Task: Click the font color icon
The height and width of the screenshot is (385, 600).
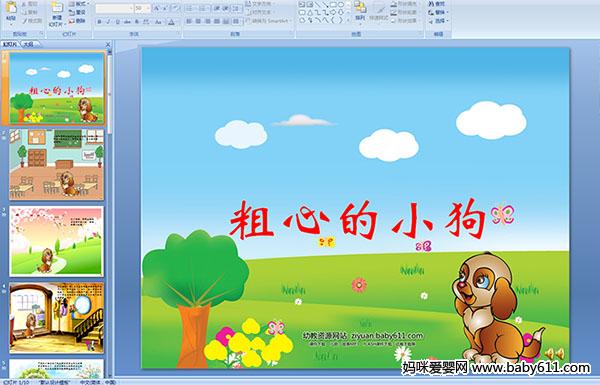Action: point(171,22)
